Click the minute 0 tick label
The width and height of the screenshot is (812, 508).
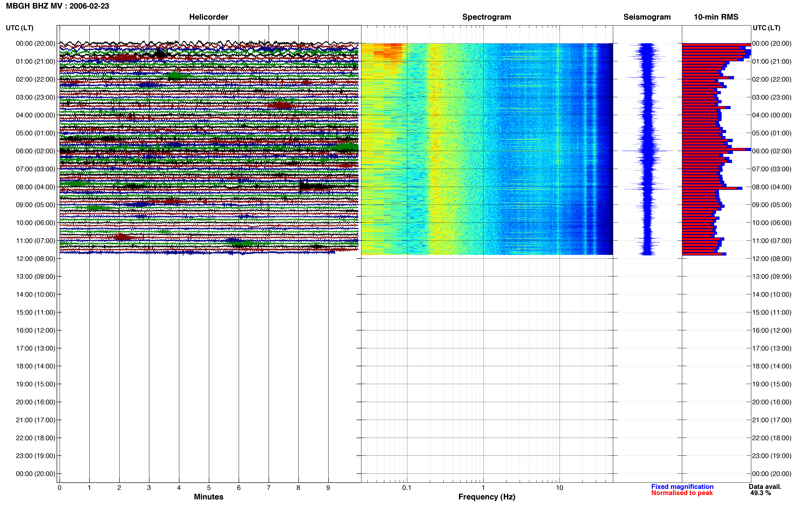pos(59,487)
